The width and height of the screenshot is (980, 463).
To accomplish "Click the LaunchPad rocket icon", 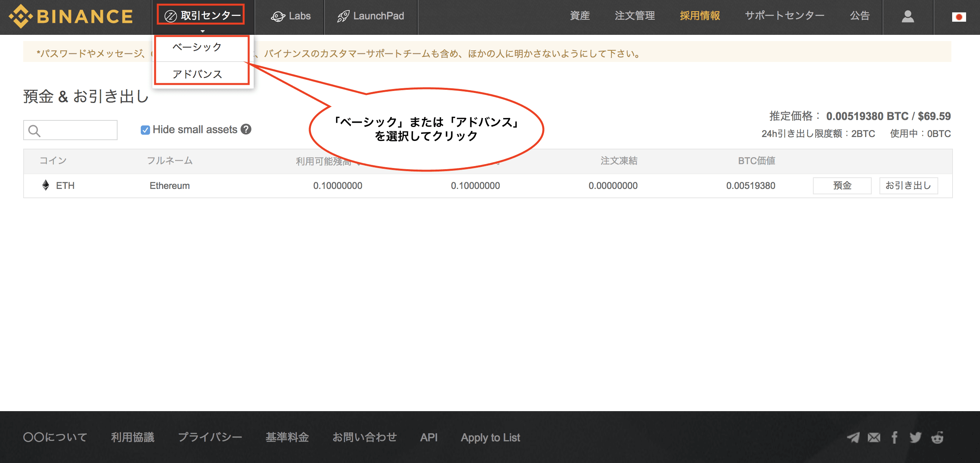I will click(x=343, y=16).
